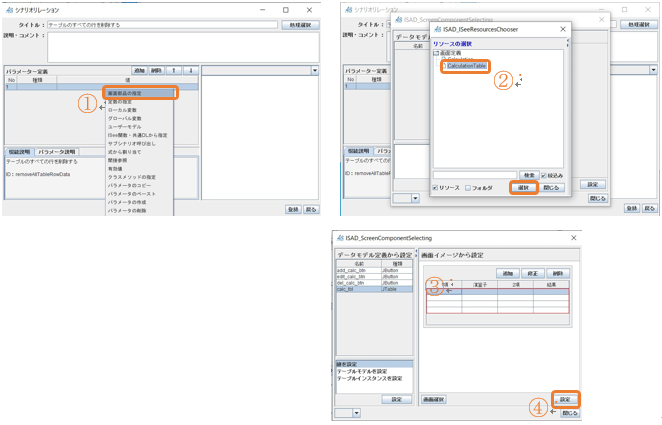Click splitter collapse arrows in bottom dialog
This screenshot has width=662, height=425.
coord(416,252)
